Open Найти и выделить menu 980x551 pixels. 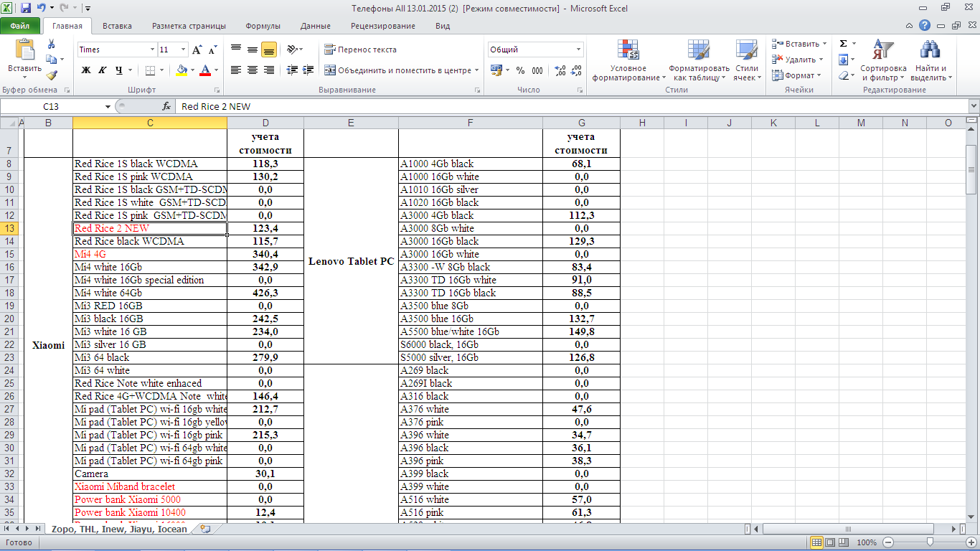pyautogui.click(x=930, y=60)
